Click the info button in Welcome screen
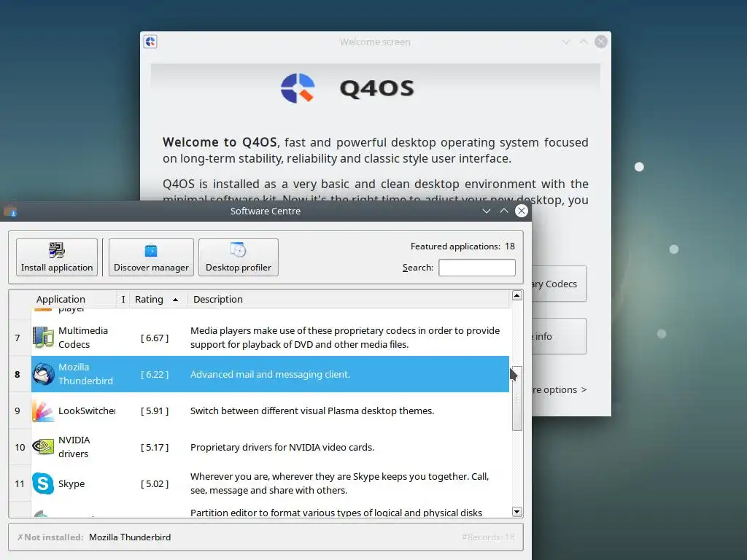Screen dimensions: 747x560 [559, 336]
